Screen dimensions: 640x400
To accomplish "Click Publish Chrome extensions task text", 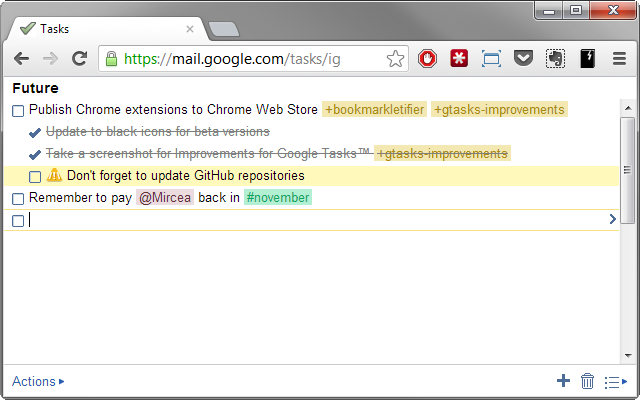I will [173, 109].
